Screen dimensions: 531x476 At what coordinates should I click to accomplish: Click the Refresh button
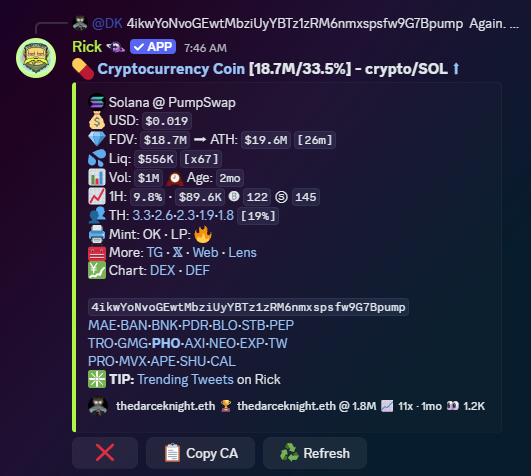pyautogui.click(x=315, y=453)
